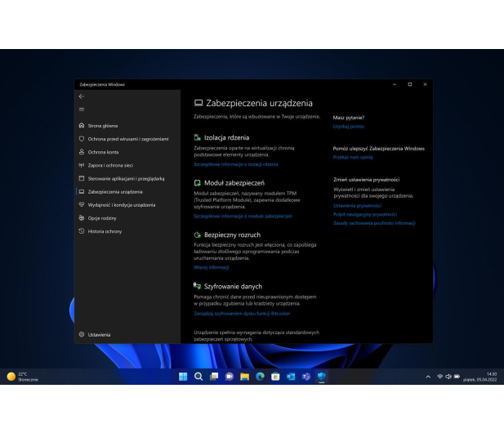Click the Bezpieczny rozruch power icon
This screenshot has width=504, height=433.
(x=198, y=235)
